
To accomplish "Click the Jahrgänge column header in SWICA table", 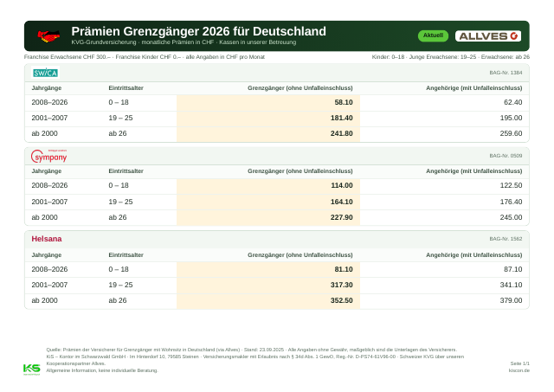I will click(x=46, y=88).
